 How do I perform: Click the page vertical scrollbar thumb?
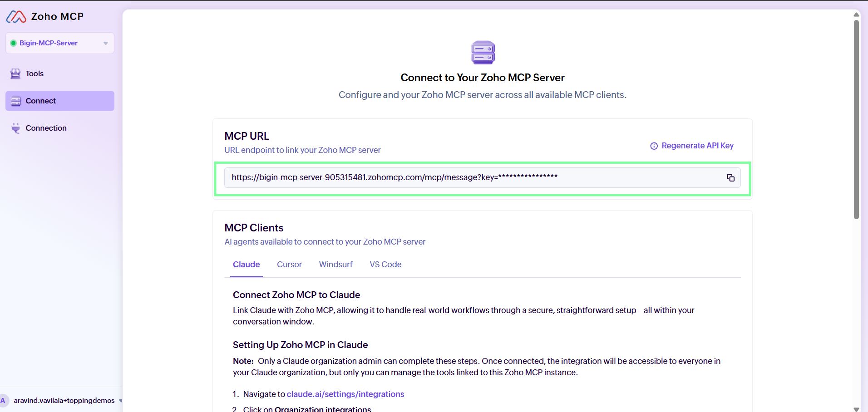point(856,119)
